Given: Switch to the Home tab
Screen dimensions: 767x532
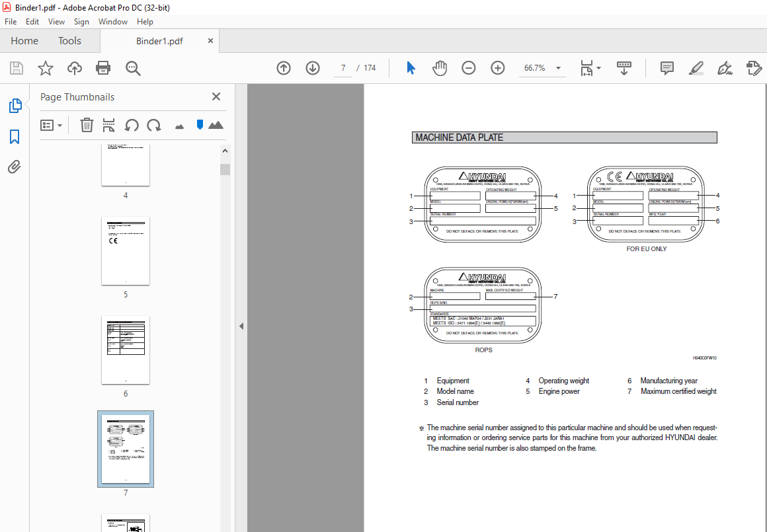Looking at the screenshot, I should click(24, 40).
